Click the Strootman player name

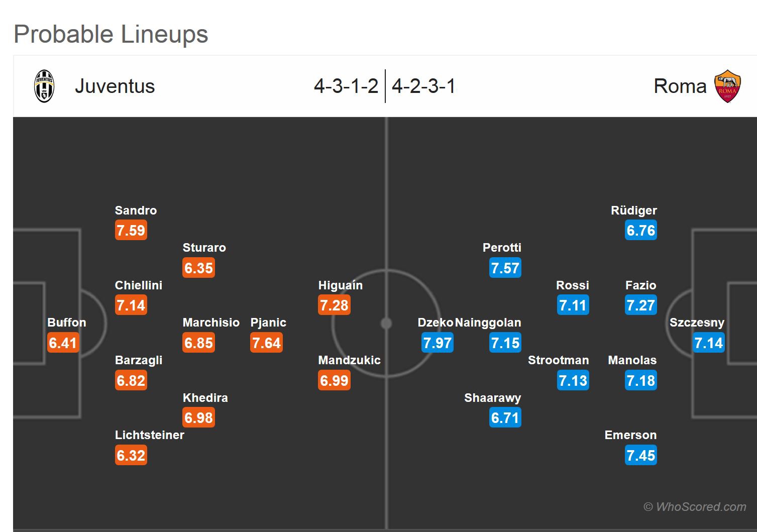tap(558, 360)
